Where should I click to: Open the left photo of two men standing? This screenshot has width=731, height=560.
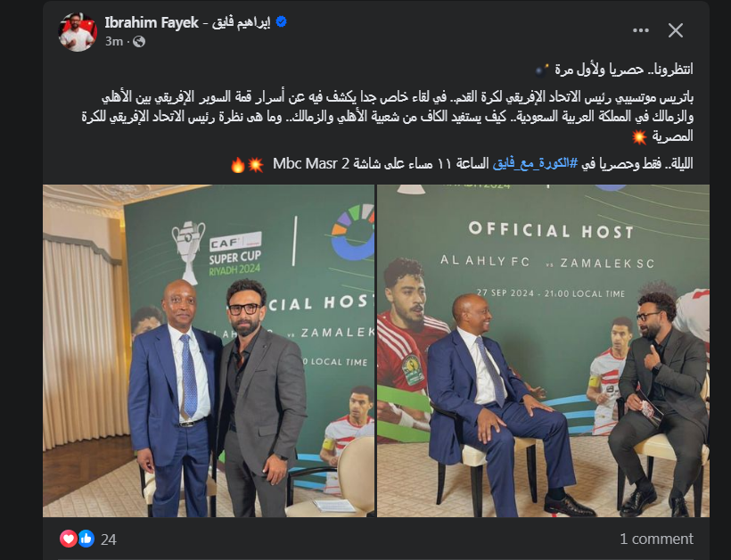tap(209, 351)
